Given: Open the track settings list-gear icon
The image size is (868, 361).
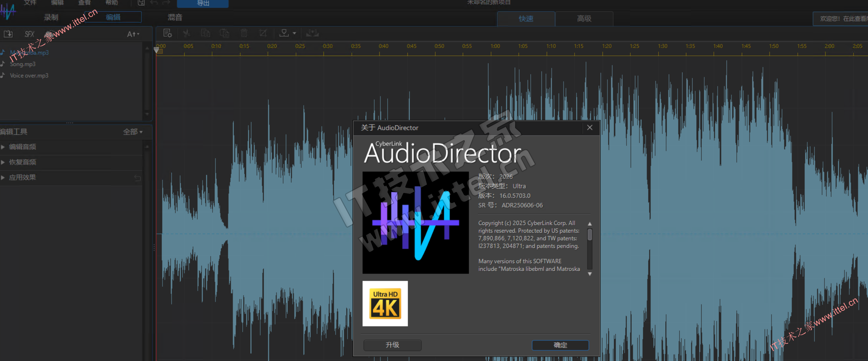Looking at the screenshot, I should tap(167, 34).
